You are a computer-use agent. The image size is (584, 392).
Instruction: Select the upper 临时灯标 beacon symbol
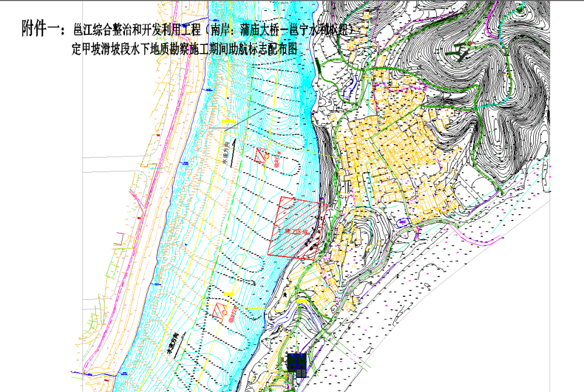(x=260, y=156)
